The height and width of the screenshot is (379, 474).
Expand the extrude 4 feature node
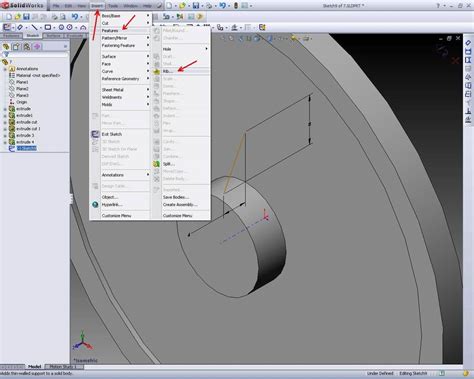pyautogui.click(x=5, y=142)
